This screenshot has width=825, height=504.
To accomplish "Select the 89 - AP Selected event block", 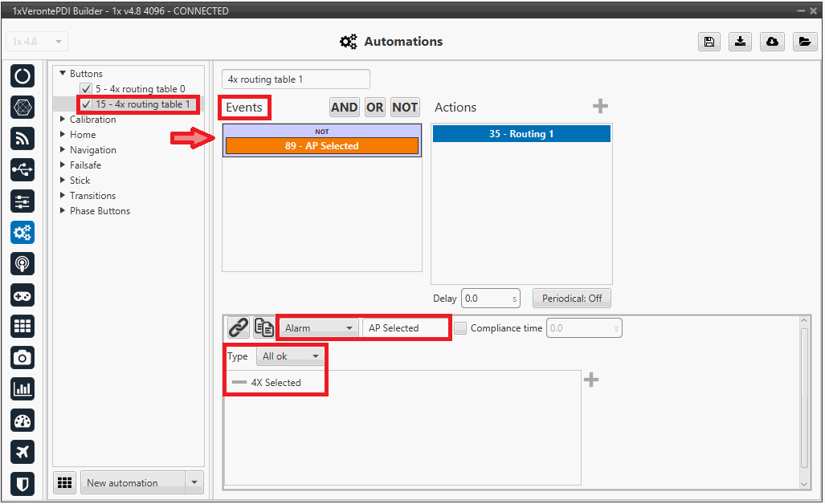I will (x=322, y=145).
